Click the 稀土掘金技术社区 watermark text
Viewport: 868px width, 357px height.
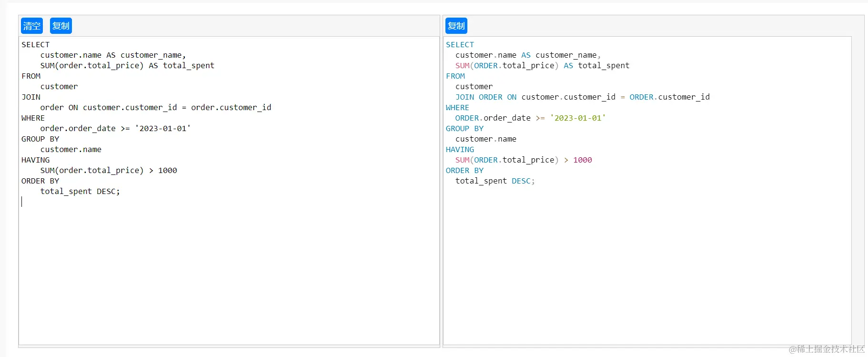point(827,349)
